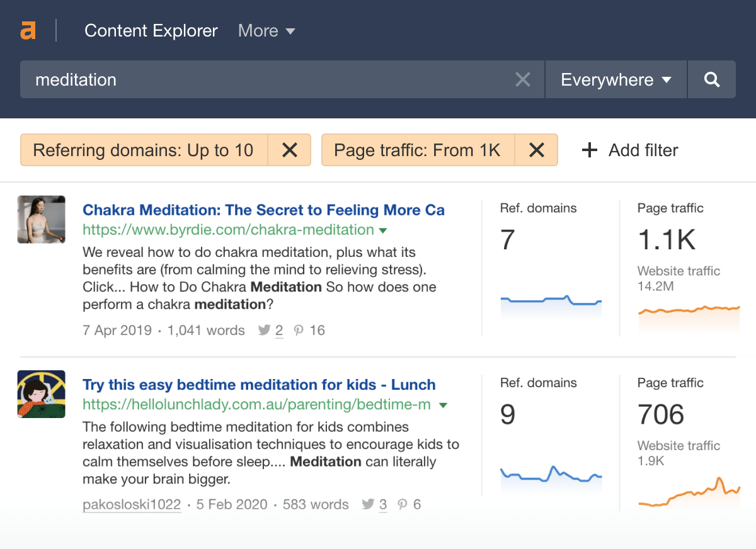The height and width of the screenshot is (549, 756).
Task: Remove the Page traffic filter
Action: (x=536, y=150)
